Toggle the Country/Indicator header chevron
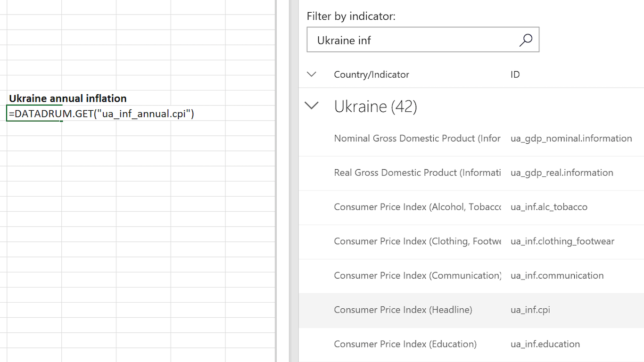The image size is (644, 362). point(312,74)
